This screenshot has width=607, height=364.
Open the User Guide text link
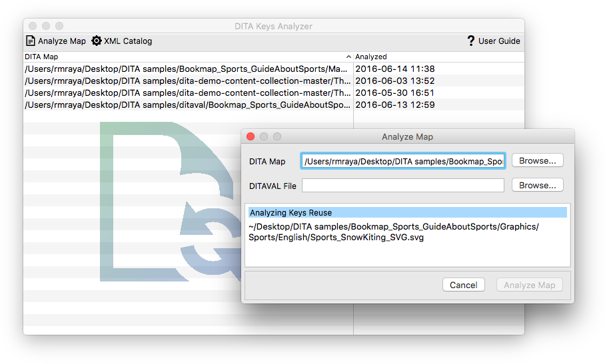point(499,41)
